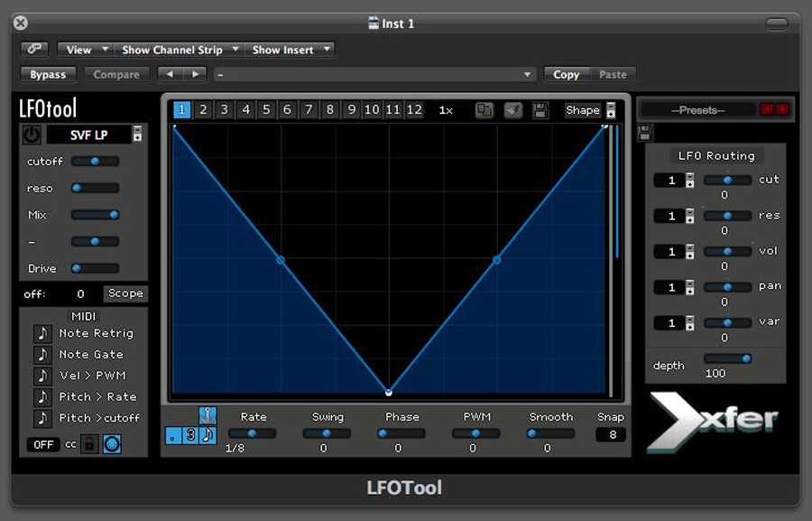Screen dimensions: 812x521
Task: Click the paste graph brush icon
Action: click(513, 110)
